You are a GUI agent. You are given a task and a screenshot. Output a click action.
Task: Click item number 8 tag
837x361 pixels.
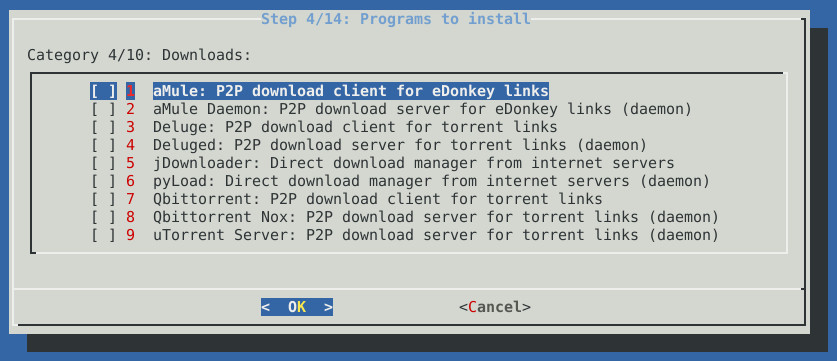pos(130,217)
